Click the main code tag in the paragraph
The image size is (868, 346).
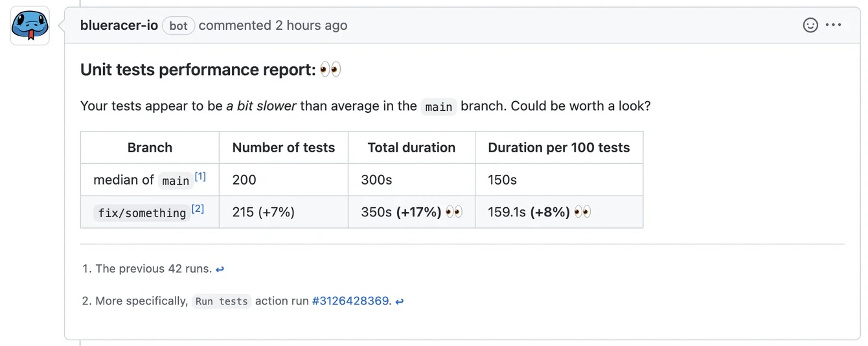coord(439,107)
